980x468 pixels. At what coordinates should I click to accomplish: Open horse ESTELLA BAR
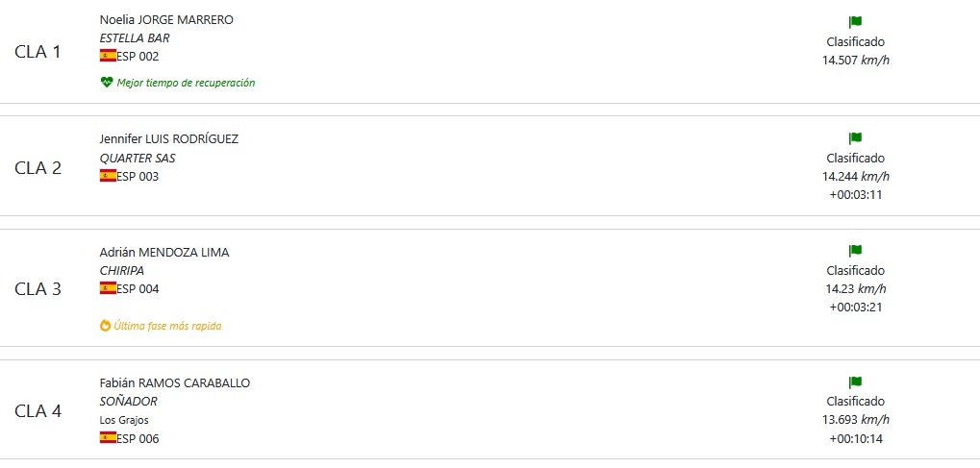click(135, 38)
